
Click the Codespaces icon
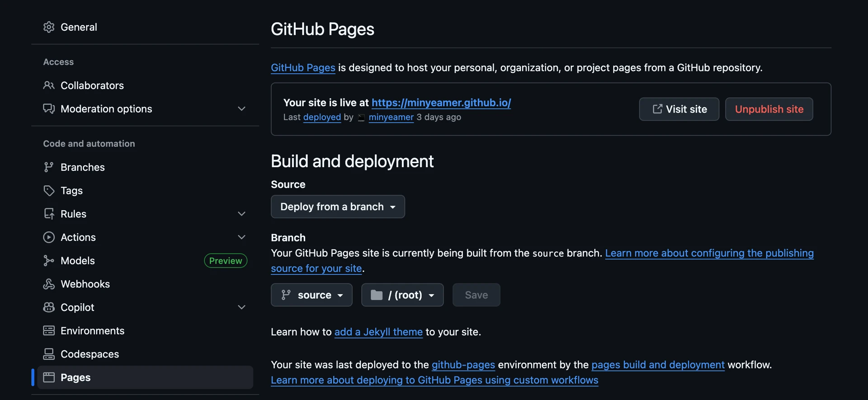click(x=49, y=354)
